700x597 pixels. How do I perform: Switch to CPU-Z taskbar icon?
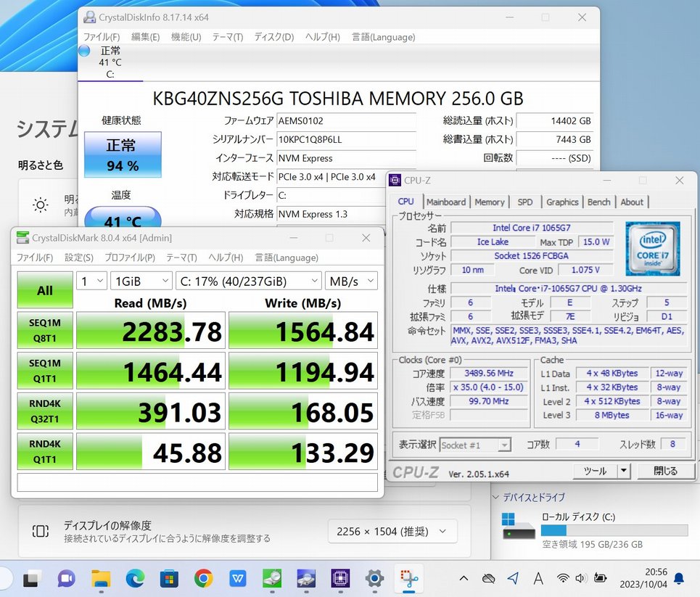coord(340,579)
